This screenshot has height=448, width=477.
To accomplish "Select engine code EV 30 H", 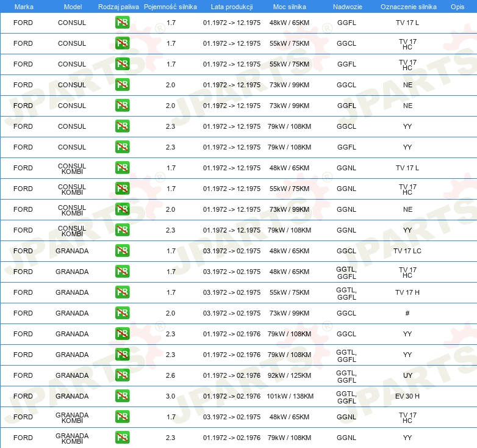I will 407,396.
